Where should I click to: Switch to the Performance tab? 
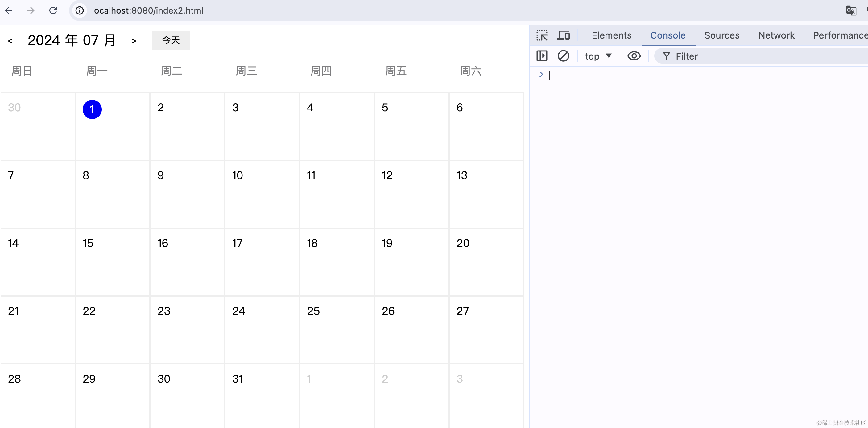[x=840, y=35]
